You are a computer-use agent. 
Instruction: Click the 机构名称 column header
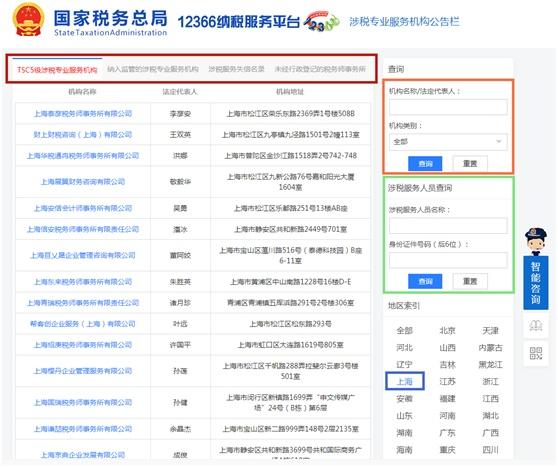82,92
